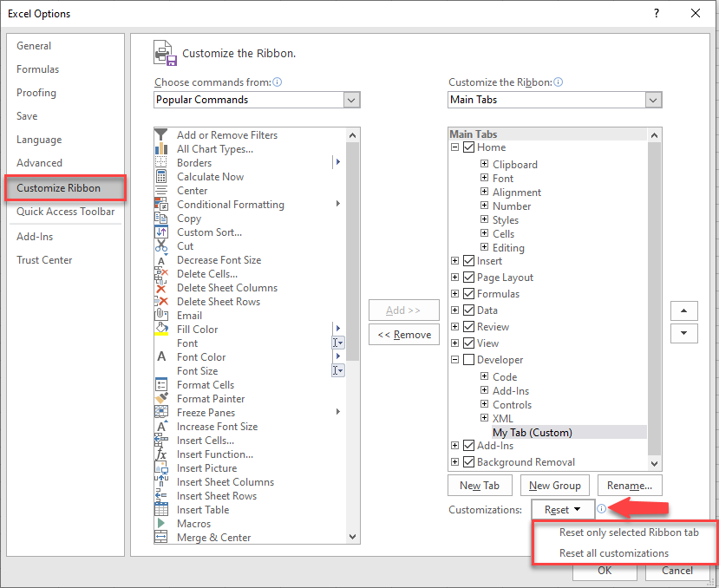Viewport: 719px width, 588px height.
Task: Click the Fill Color paint bucket icon
Action: click(161, 330)
